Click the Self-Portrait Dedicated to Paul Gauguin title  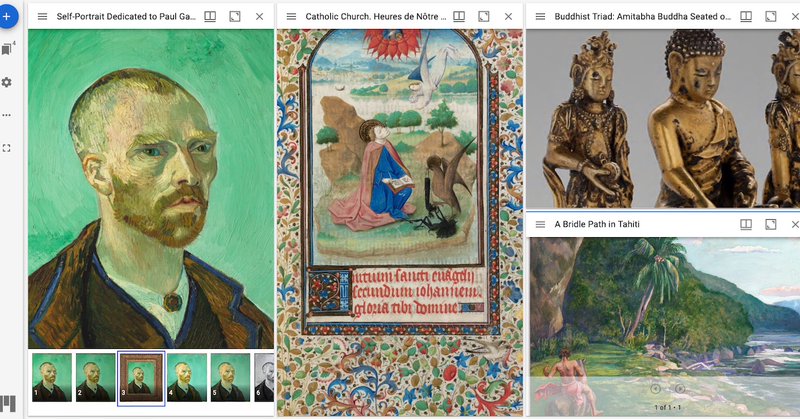pos(126,16)
